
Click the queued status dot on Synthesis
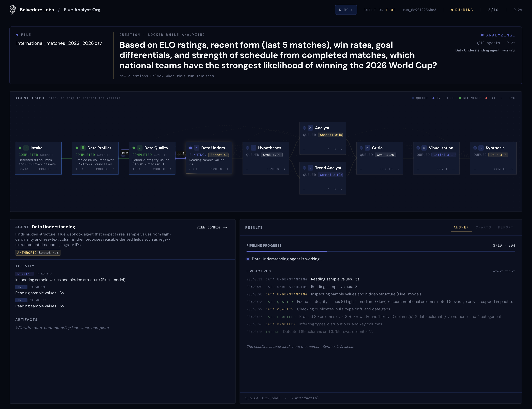(475, 148)
